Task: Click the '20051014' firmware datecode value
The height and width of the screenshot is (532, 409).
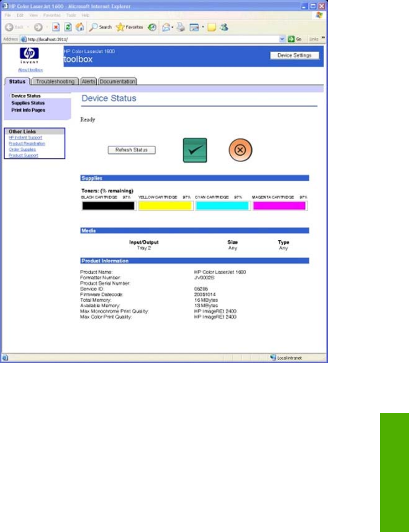Action: tap(205, 295)
